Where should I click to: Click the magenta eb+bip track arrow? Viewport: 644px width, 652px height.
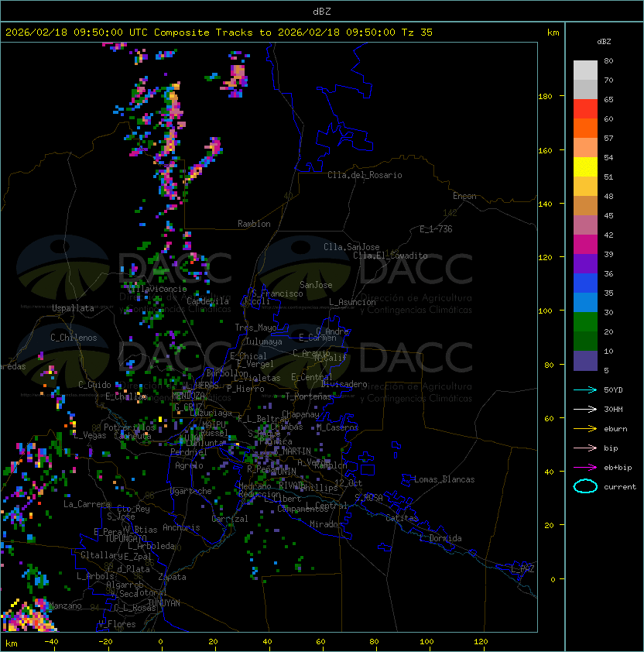[585, 468]
